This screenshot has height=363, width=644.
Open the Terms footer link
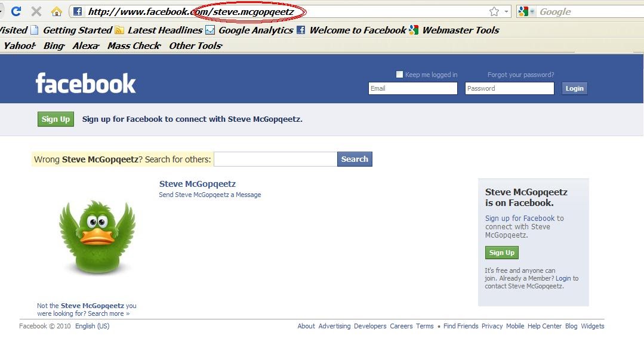click(425, 326)
